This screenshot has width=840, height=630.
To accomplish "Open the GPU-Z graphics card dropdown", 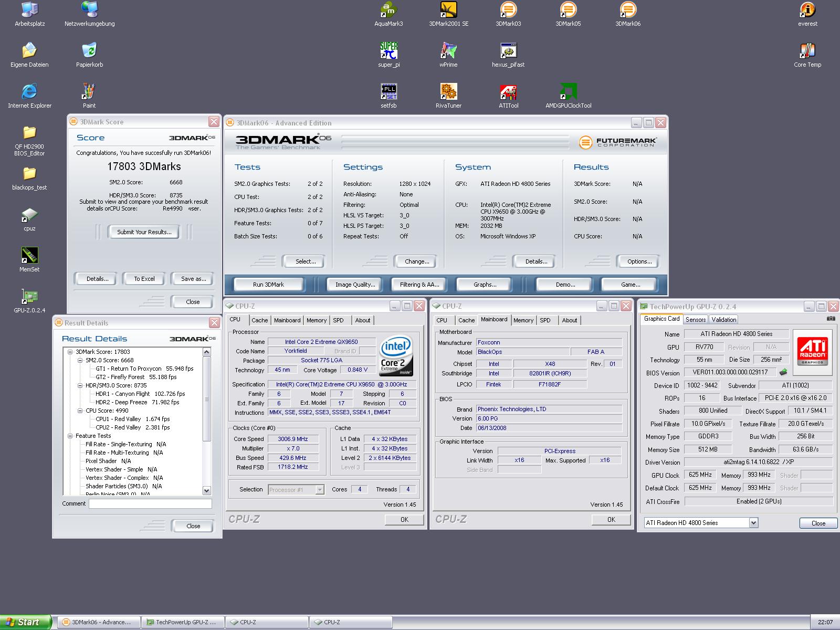I will (753, 522).
